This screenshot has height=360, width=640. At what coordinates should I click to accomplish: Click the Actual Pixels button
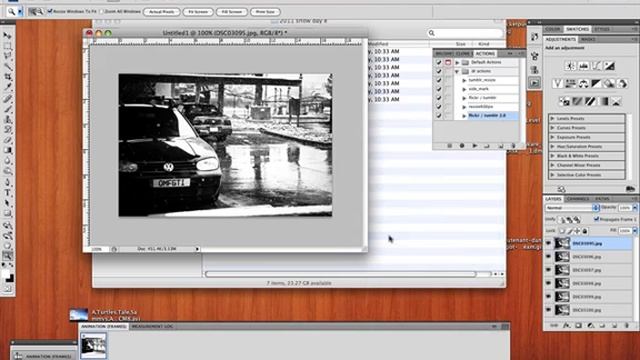click(162, 12)
